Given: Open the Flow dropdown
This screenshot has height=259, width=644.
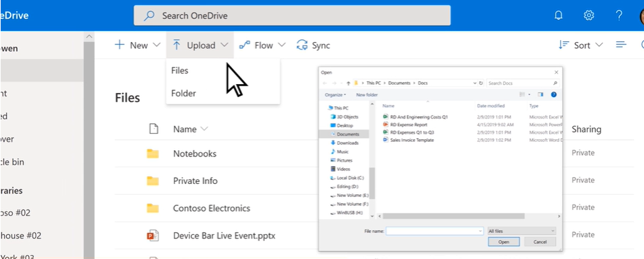Looking at the screenshot, I should click(262, 45).
